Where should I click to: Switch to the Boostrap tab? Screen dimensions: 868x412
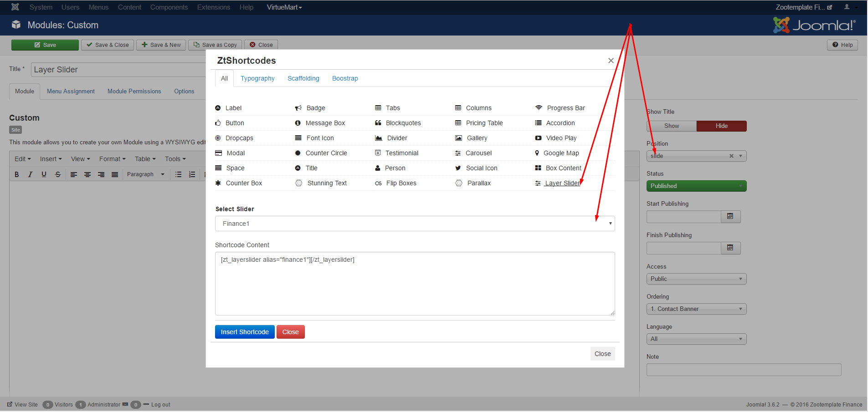click(x=345, y=78)
